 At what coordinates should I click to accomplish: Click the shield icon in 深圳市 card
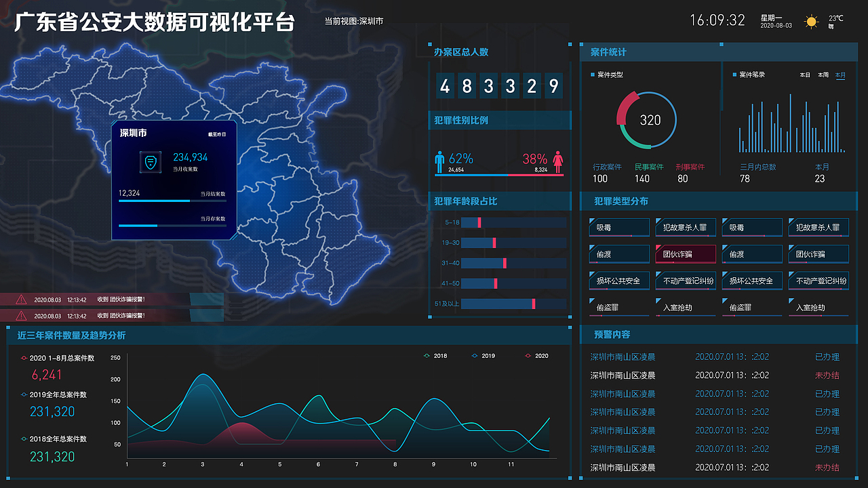point(150,162)
